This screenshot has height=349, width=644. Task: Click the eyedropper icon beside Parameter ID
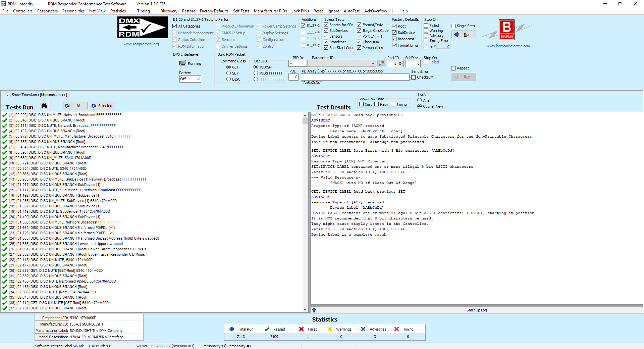click(381, 63)
